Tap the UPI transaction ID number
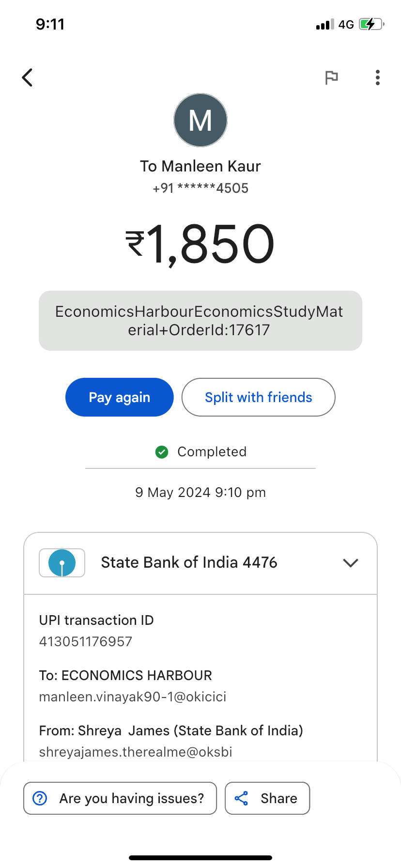Viewport: 401px width, 868px height. click(86, 642)
